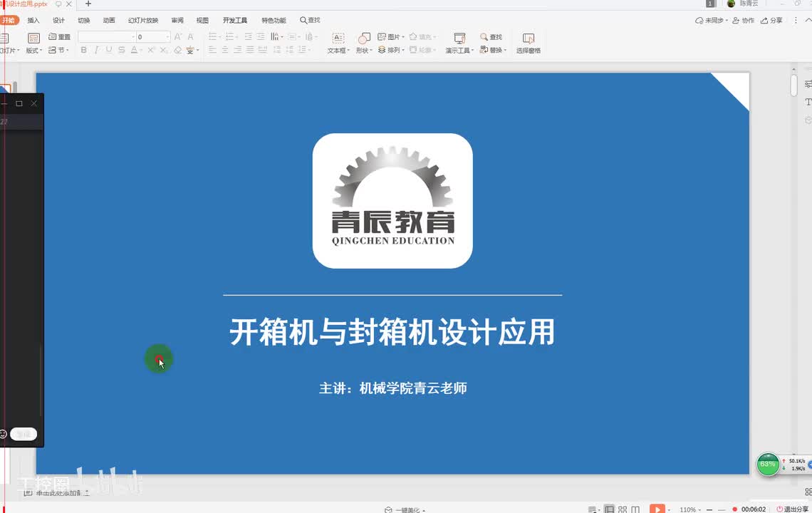
Task: Open the 形状 shapes gallery
Action: (x=364, y=43)
